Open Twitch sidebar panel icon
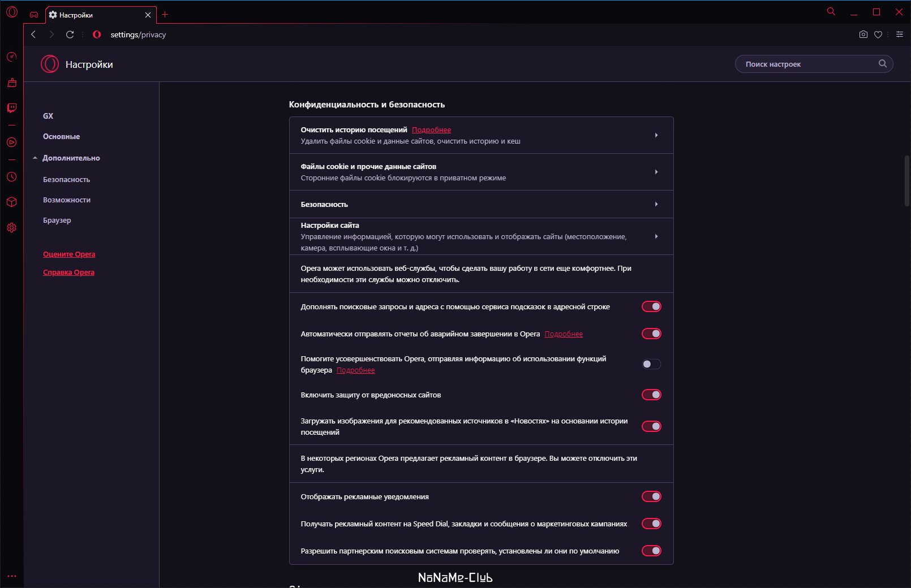The width and height of the screenshot is (911, 588). 12,107
